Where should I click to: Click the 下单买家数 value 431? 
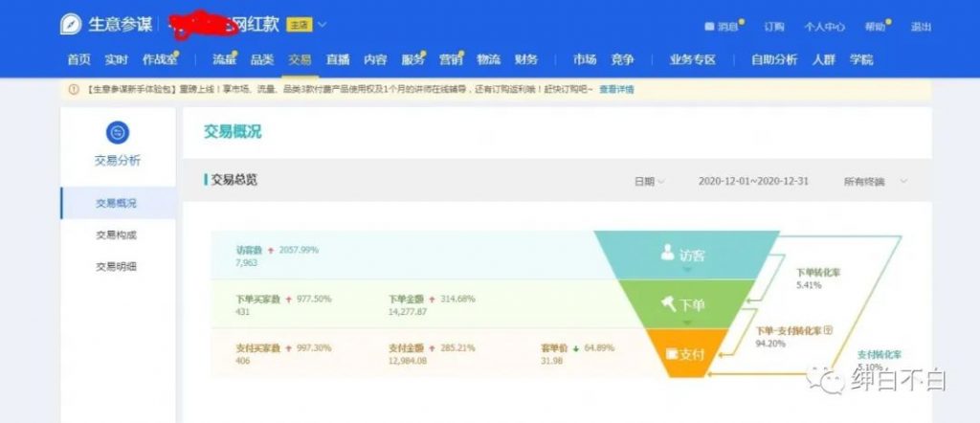coord(242,311)
